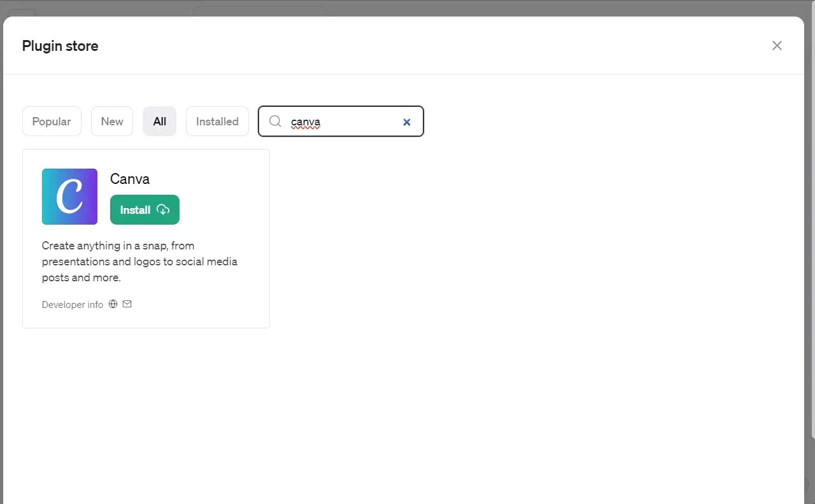Click the Canva plugin title

pyautogui.click(x=130, y=179)
